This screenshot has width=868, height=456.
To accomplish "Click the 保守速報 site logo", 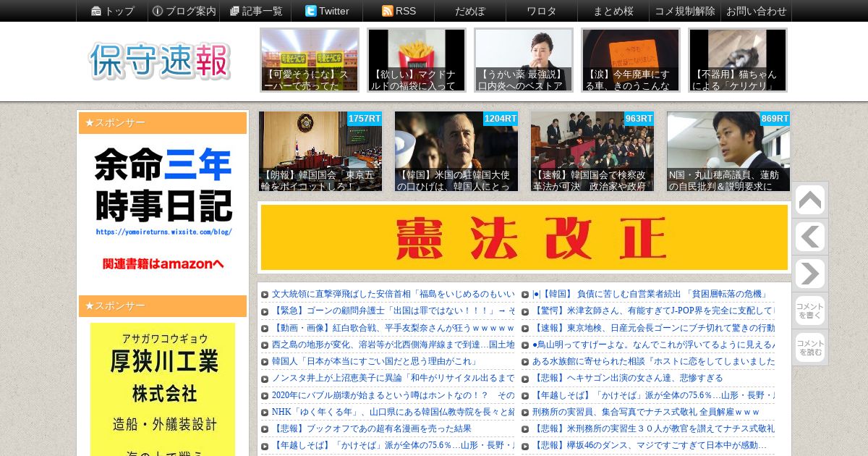I will (x=160, y=61).
